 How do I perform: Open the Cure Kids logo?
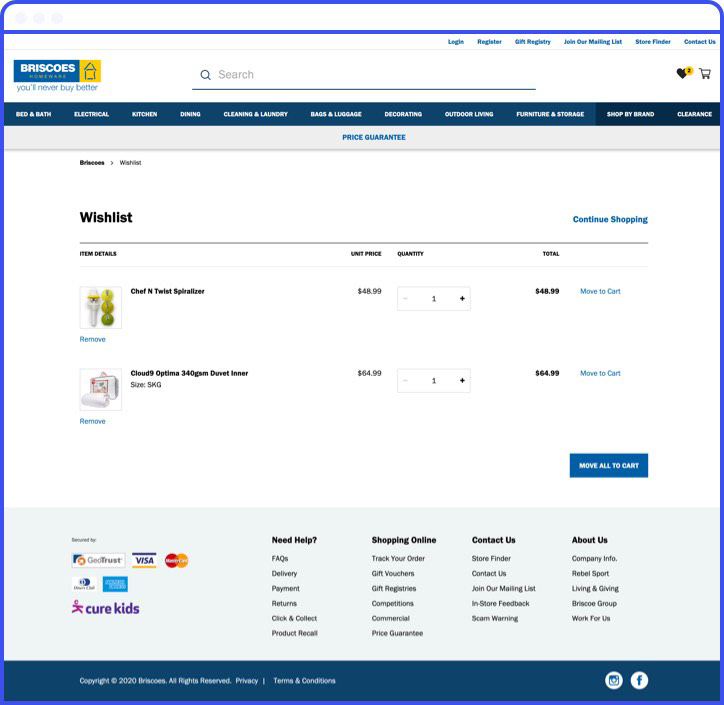tap(105, 608)
